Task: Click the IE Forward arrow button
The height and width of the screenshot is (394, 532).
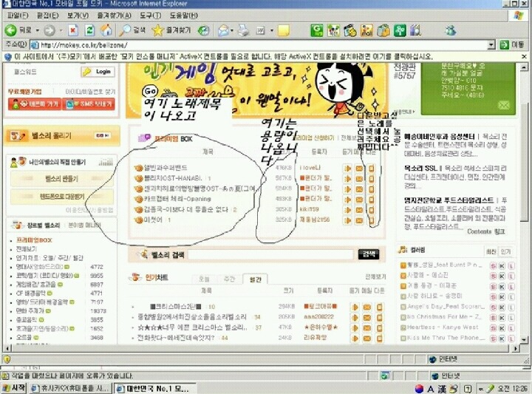Action: (x=50, y=30)
